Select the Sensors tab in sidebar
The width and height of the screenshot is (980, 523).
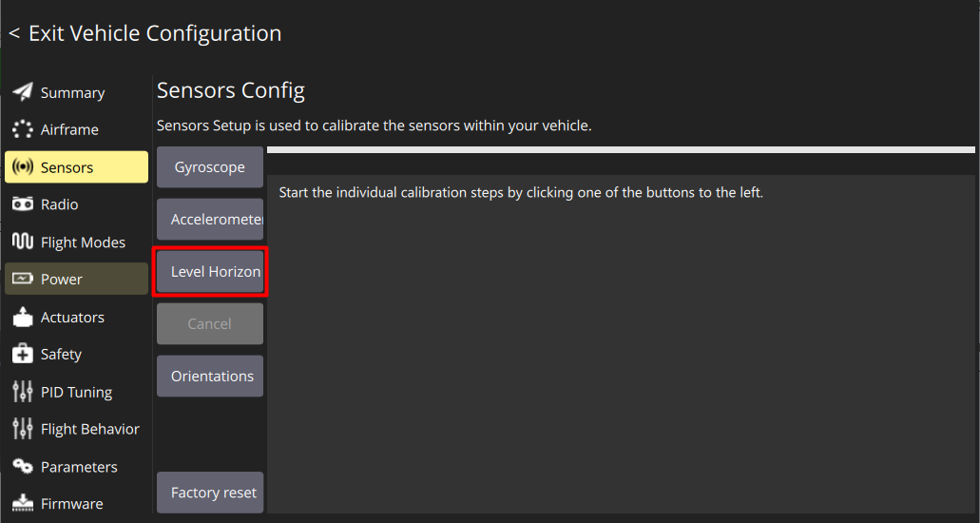click(76, 167)
